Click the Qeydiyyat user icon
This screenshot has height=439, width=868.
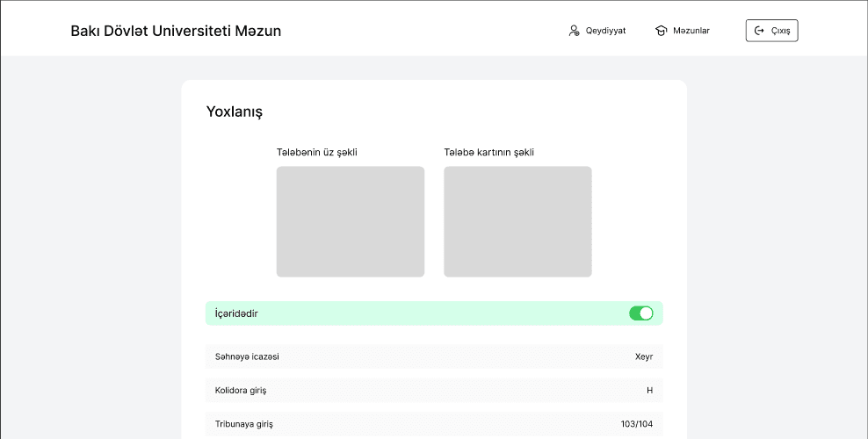pyautogui.click(x=575, y=31)
